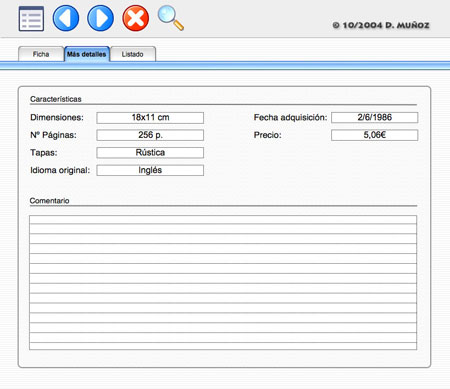This screenshot has height=389, width=450.
Task: Click inside the Comentario text area
Action: coord(223,283)
